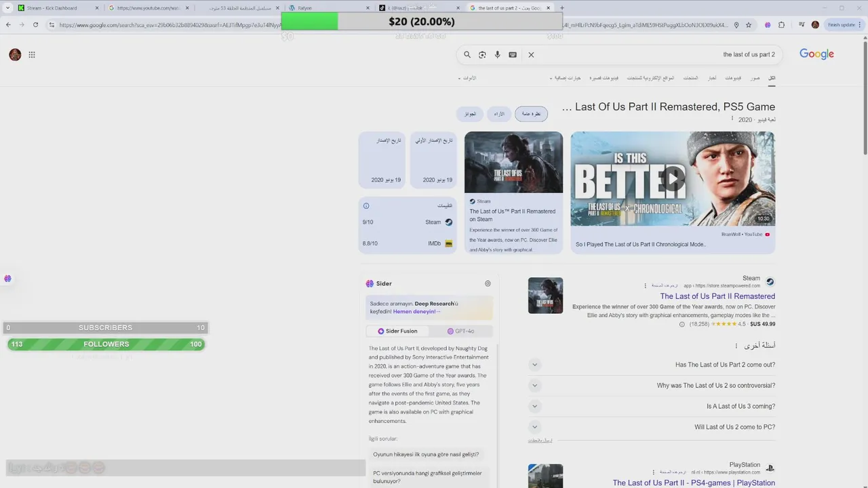Click the Steam 9/10 rating row

click(408, 222)
